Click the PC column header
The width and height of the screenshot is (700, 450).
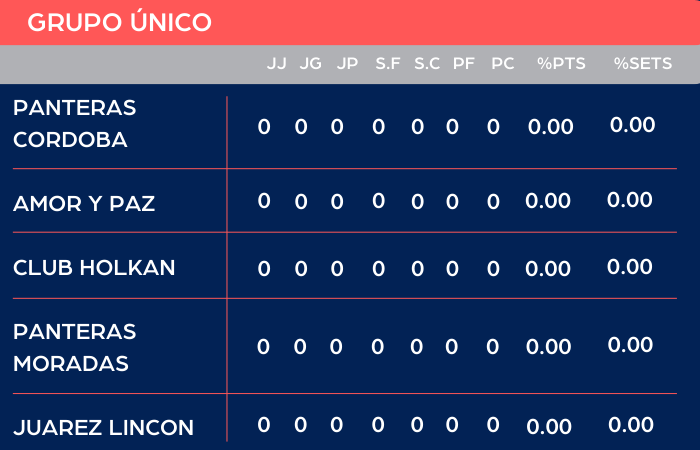click(x=503, y=64)
